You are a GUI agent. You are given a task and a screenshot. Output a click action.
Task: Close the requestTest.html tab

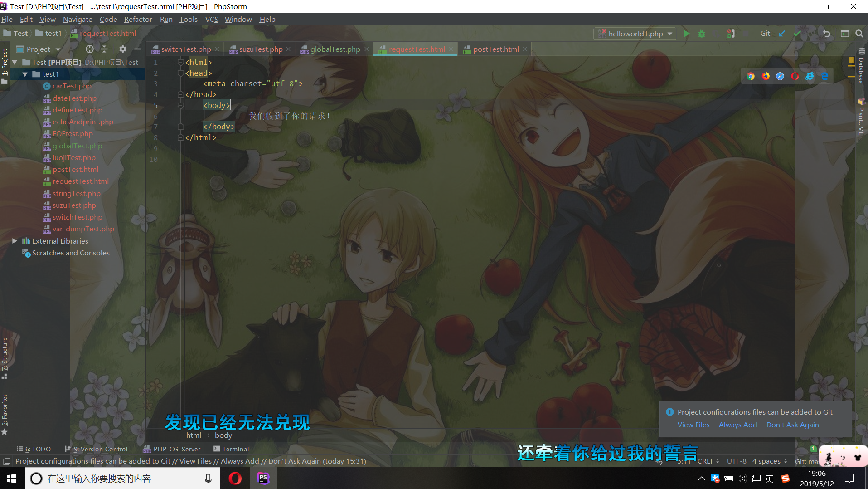pos(451,49)
